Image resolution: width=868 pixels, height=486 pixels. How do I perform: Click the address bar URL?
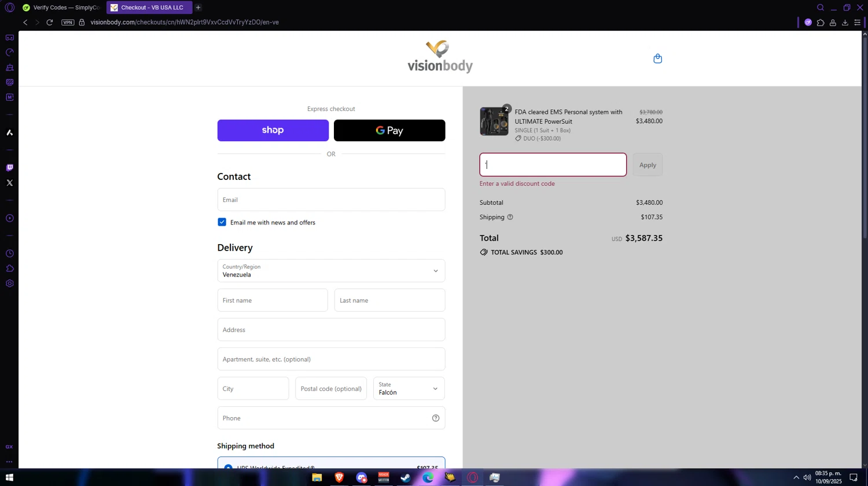(185, 23)
